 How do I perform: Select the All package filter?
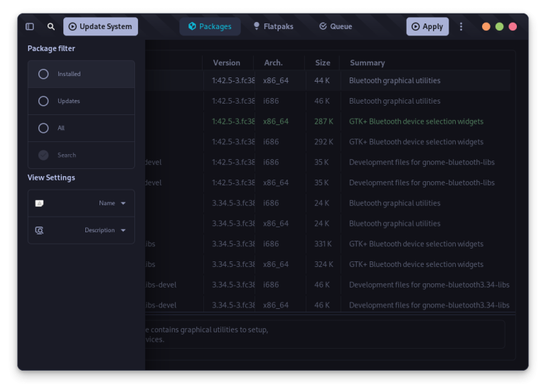44,128
